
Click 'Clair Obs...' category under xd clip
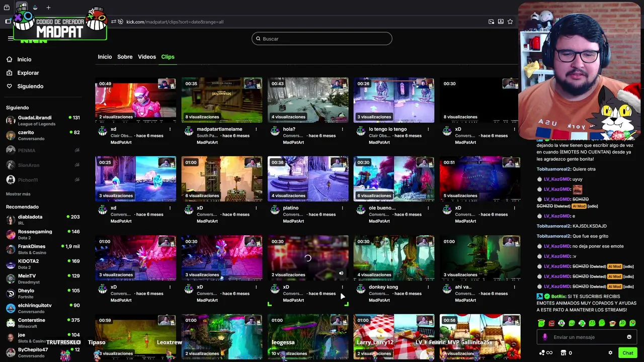tap(122, 136)
